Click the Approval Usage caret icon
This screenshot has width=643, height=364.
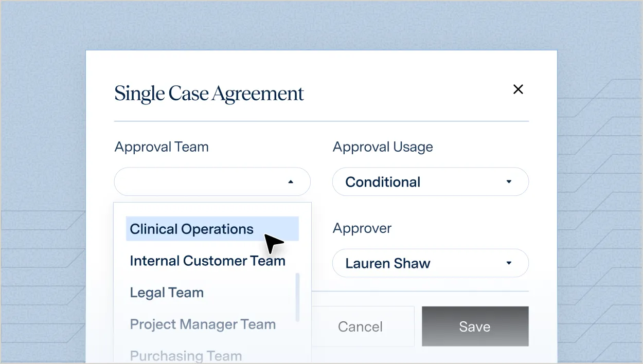click(509, 181)
